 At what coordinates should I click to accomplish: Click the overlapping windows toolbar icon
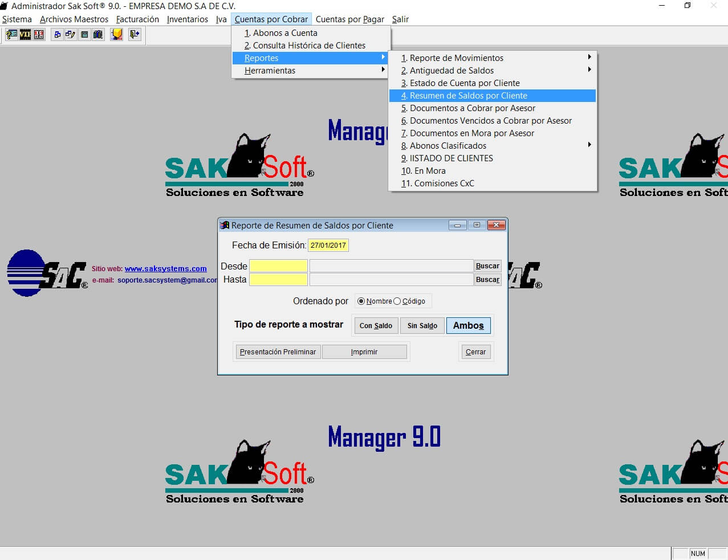(57, 35)
